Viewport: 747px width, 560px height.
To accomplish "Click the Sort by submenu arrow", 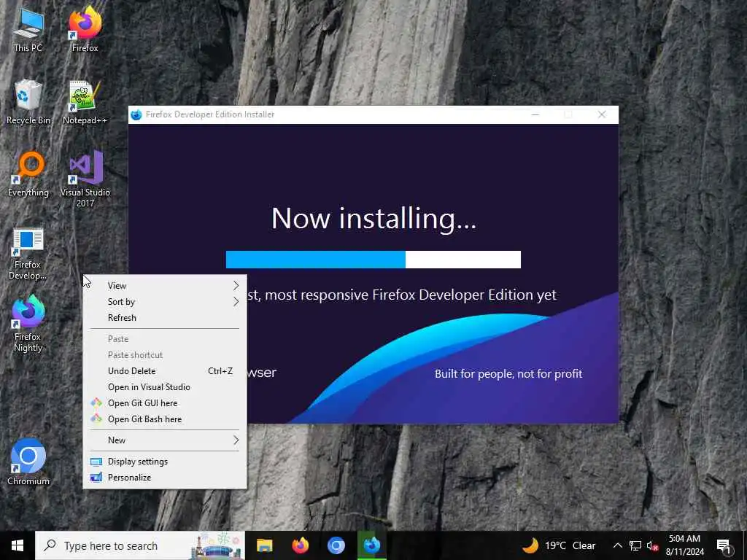I will (x=236, y=301).
